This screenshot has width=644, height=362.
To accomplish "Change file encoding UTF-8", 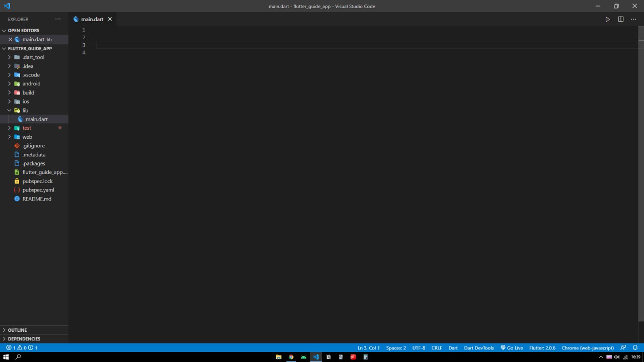I will coord(419,348).
